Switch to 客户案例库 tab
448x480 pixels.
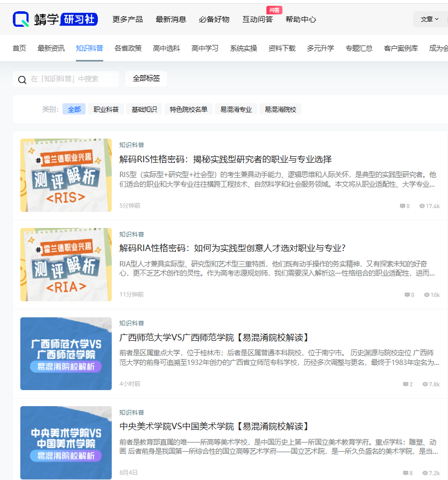401,48
